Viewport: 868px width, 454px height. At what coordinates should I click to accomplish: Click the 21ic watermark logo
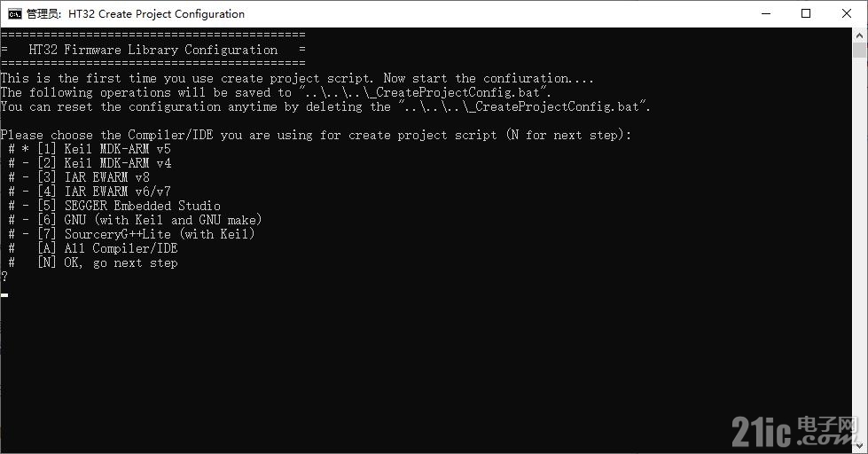(796, 431)
